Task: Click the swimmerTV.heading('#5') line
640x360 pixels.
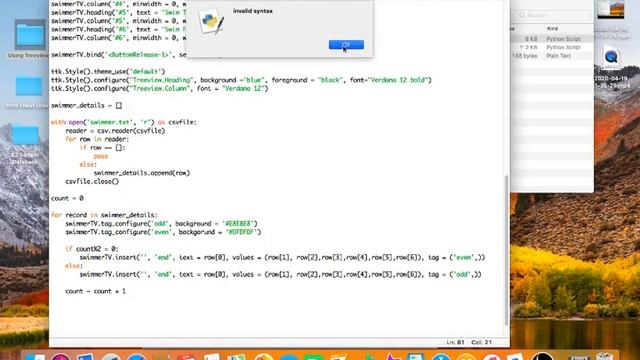Action: (118, 13)
